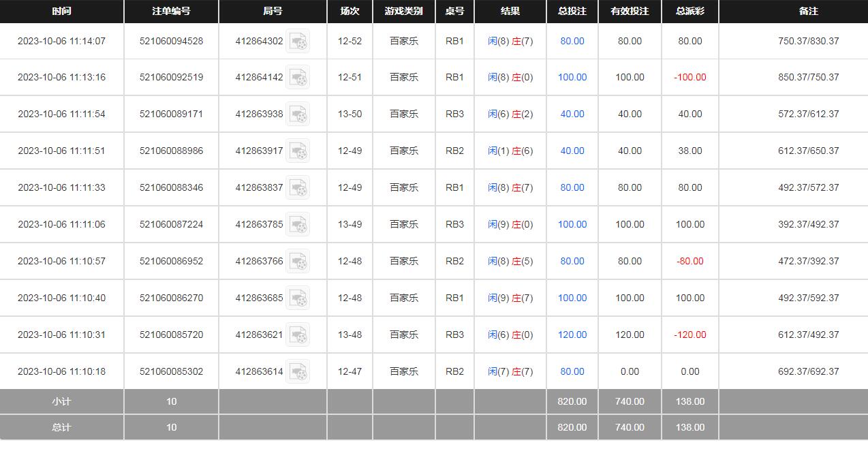Click timestamp 2023-10-06 11:11:54
868x449 pixels.
61,114
